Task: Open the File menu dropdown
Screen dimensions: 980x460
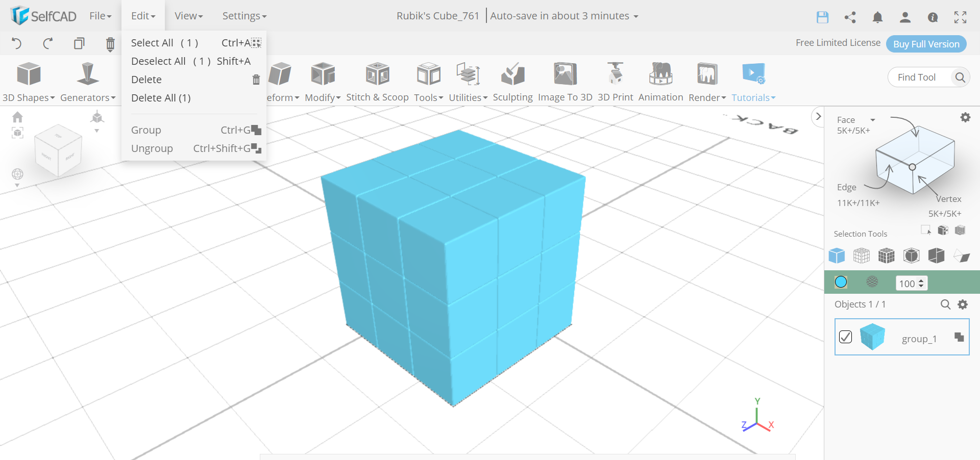Action: [x=101, y=16]
